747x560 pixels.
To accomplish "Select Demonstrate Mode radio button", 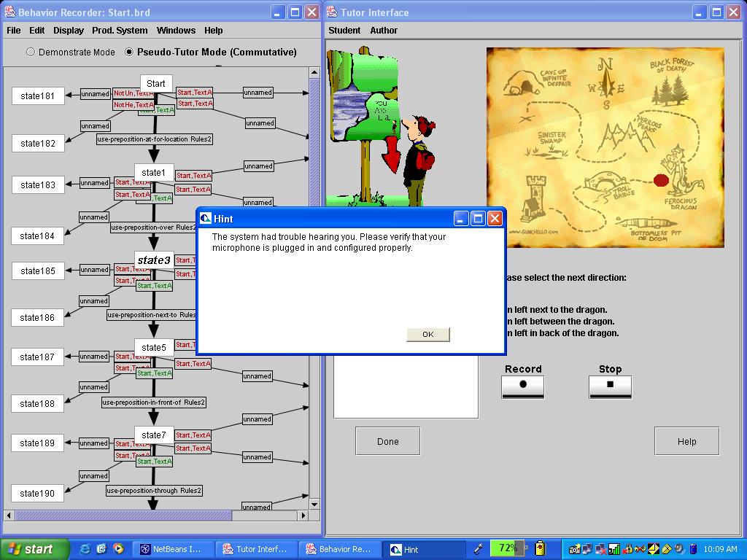I will point(31,52).
